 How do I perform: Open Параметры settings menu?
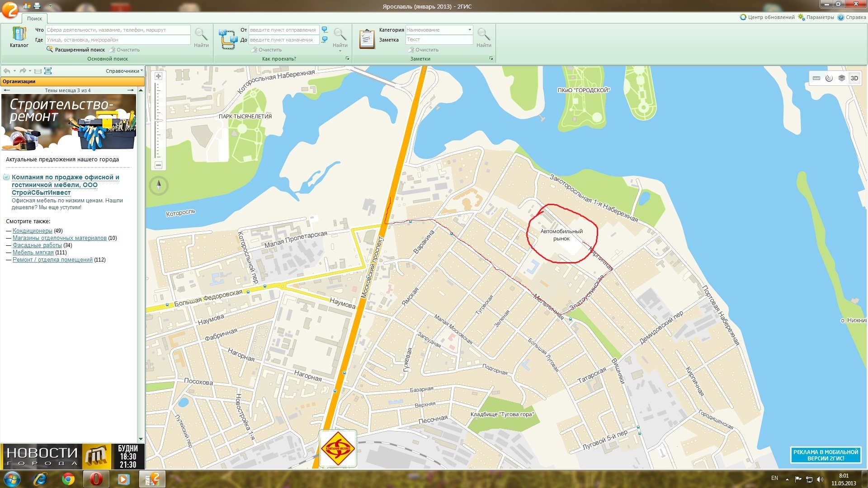coord(816,17)
